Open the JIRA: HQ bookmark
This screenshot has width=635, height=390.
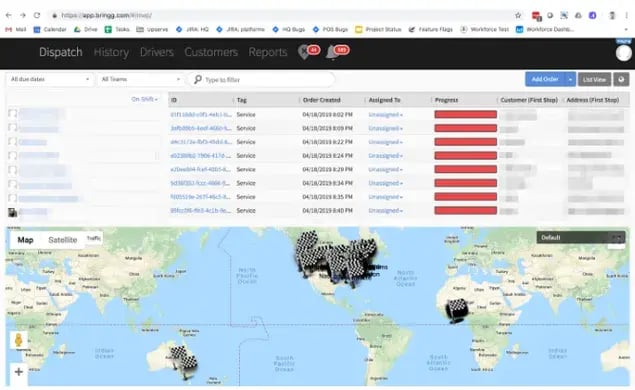click(x=192, y=30)
